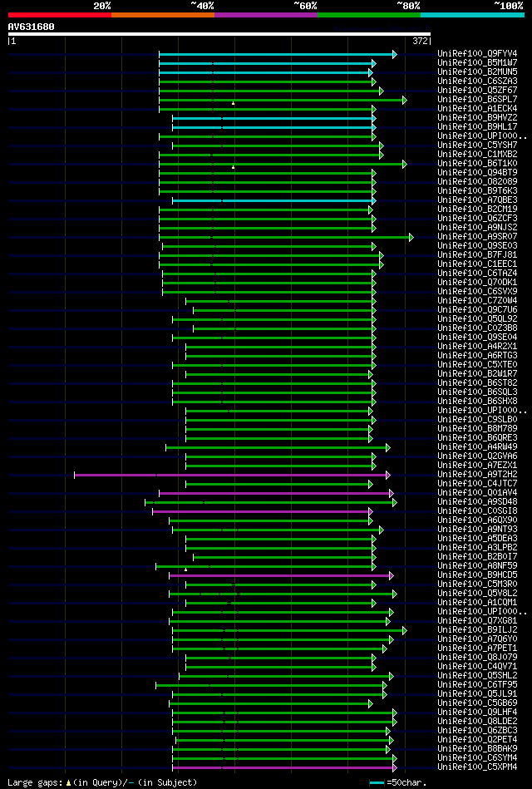Select the UniRef100_A9NJS2 label
532x789 pixels.
point(477,228)
